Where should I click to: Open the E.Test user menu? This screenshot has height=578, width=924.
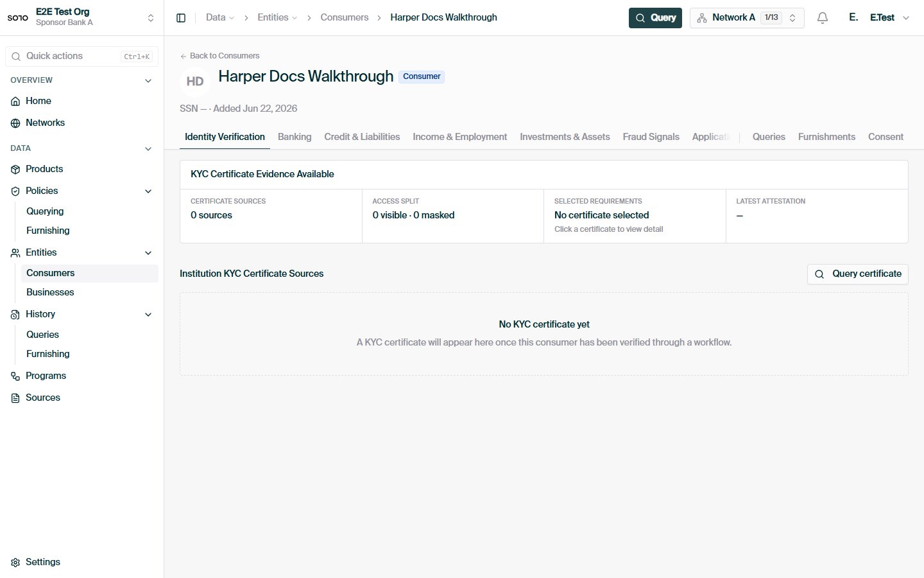(889, 18)
